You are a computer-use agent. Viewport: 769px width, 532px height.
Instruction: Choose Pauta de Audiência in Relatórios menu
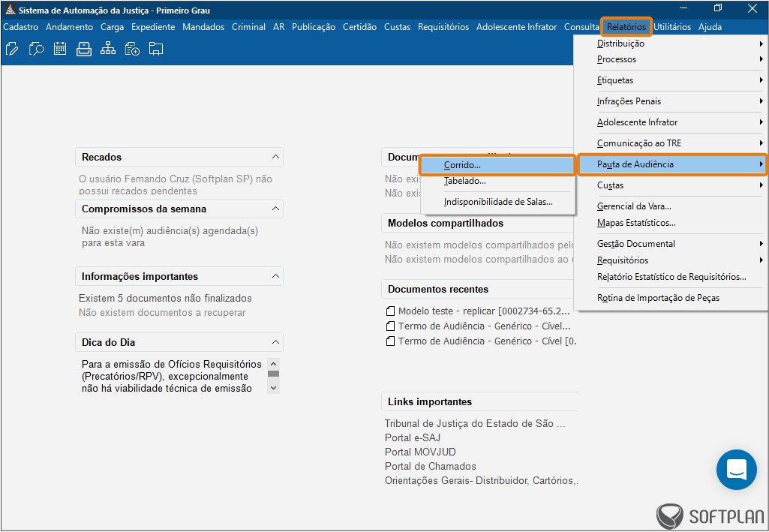click(x=671, y=164)
